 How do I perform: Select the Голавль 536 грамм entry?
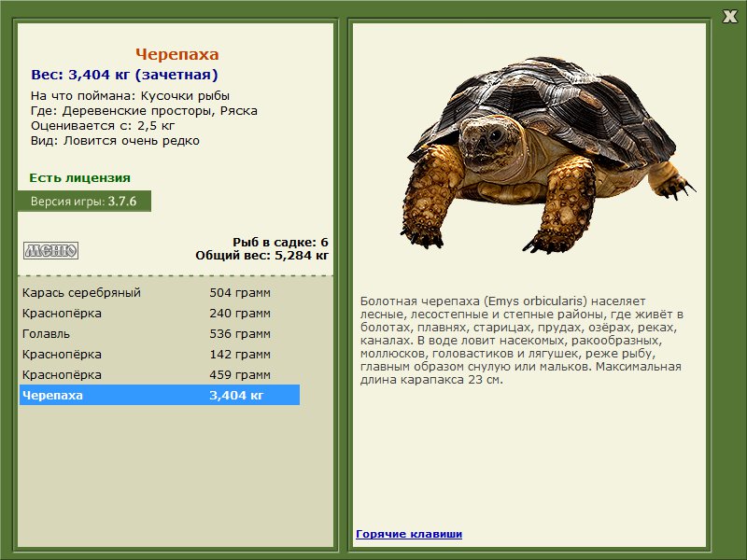click(x=160, y=334)
